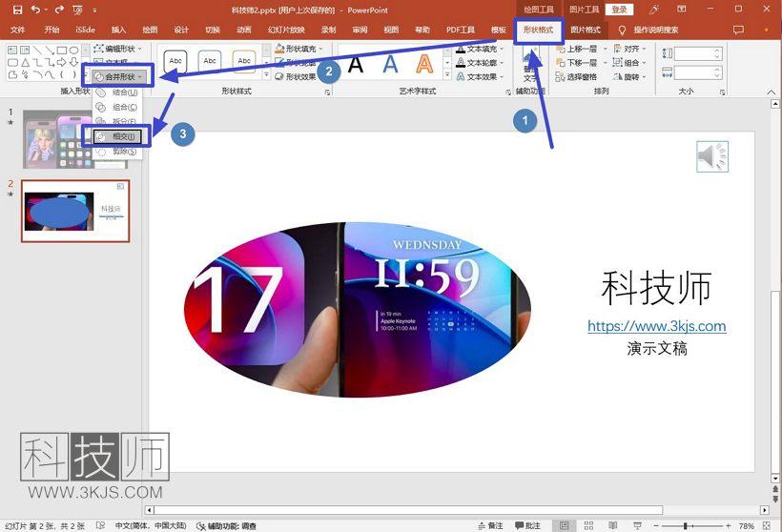This screenshot has width=782, height=532.
Task: Open the 幻灯片放映 ribbon tab
Action: [286, 30]
